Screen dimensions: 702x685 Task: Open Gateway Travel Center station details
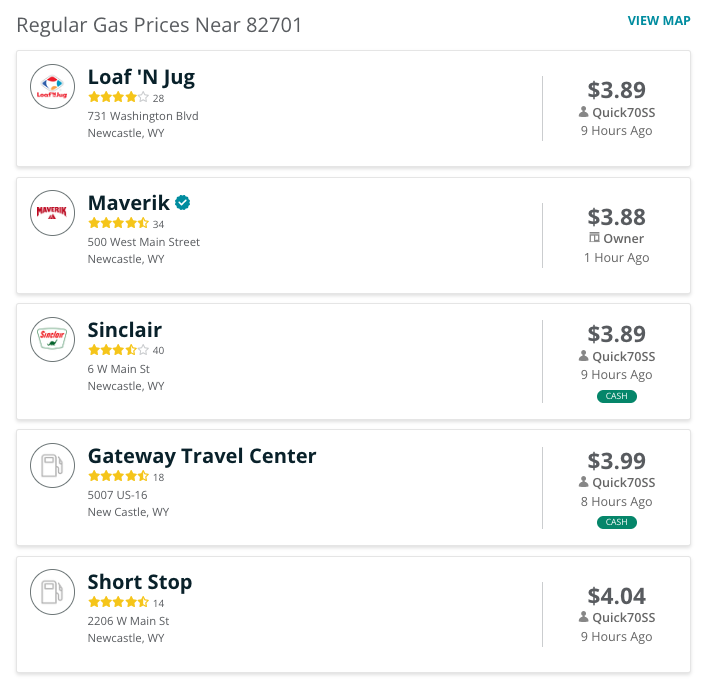[x=202, y=456]
